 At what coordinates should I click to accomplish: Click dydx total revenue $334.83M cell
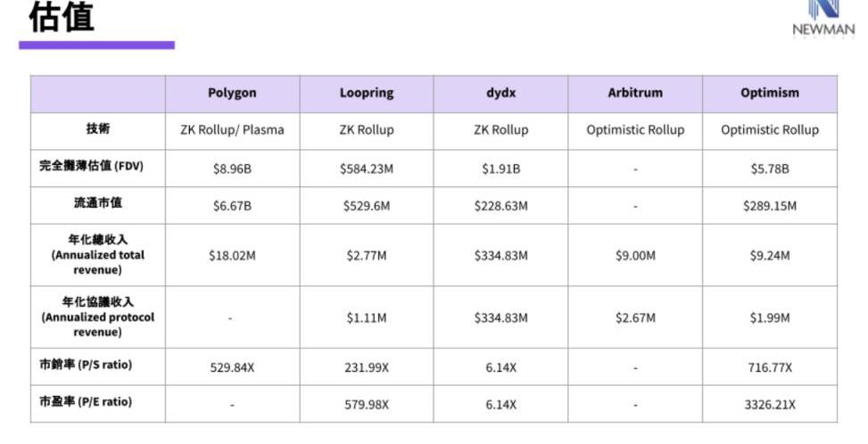click(500, 256)
